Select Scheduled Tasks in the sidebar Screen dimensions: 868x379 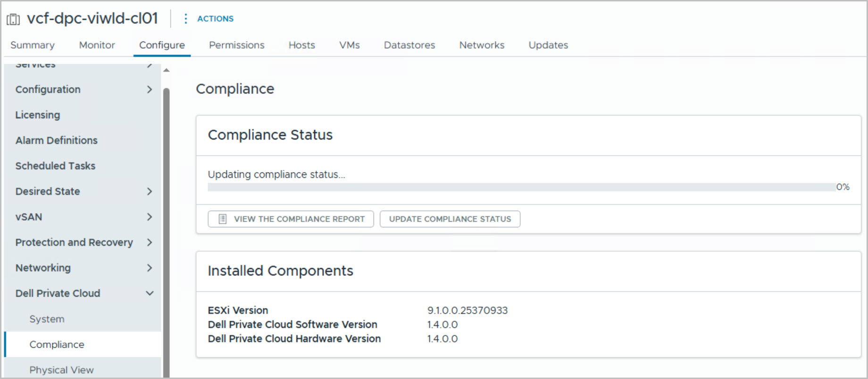click(x=55, y=166)
